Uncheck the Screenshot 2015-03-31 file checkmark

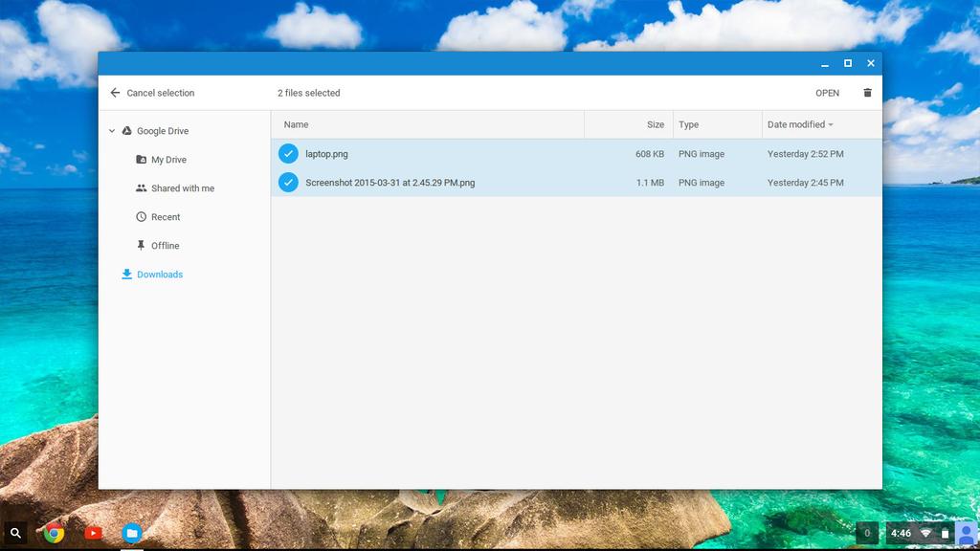point(288,183)
